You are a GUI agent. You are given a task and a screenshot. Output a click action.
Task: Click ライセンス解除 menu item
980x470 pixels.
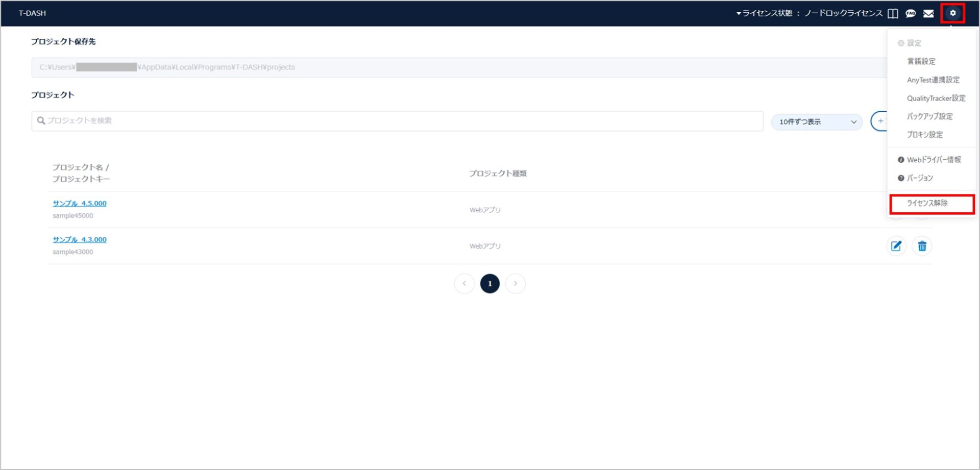(927, 203)
